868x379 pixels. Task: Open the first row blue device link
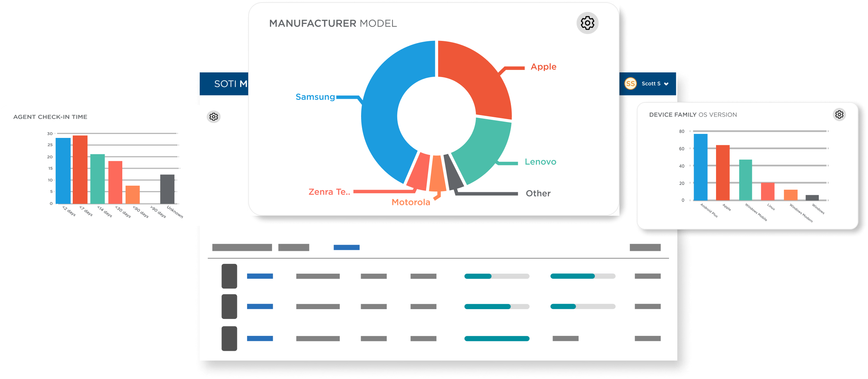(x=260, y=276)
